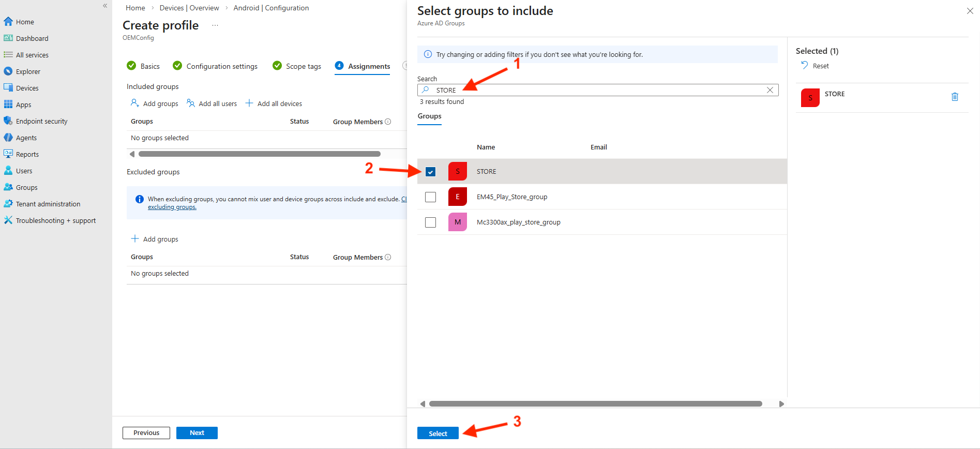The width and height of the screenshot is (980, 449).
Task: Delete STORE from selected groups with trash icon
Action: [955, 97]
